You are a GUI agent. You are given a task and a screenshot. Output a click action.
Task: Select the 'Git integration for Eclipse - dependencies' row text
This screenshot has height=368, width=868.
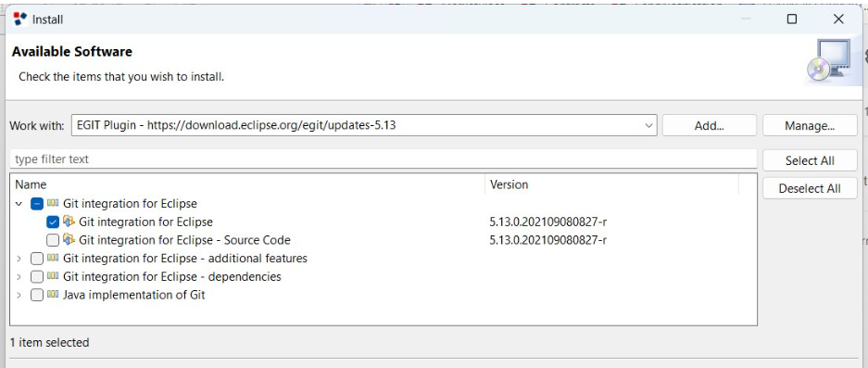point(172,276)
